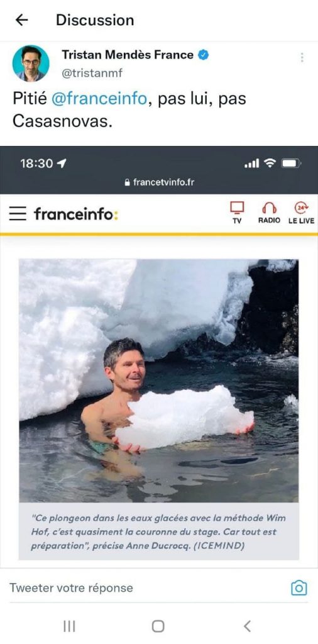The image size is (318, 644).
Task: Tap the Android recent apps button
Action: coord(69,626)
